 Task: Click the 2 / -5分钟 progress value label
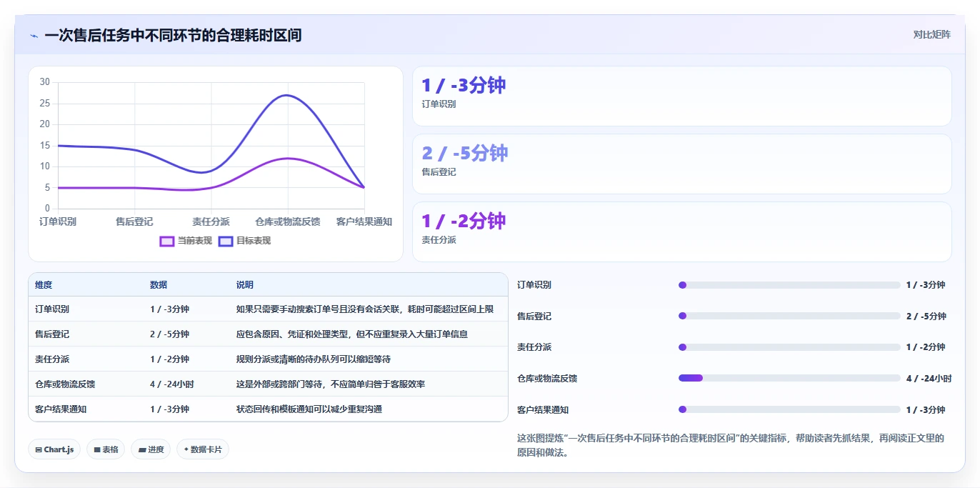pyautogui.click(x=926, y=317)
